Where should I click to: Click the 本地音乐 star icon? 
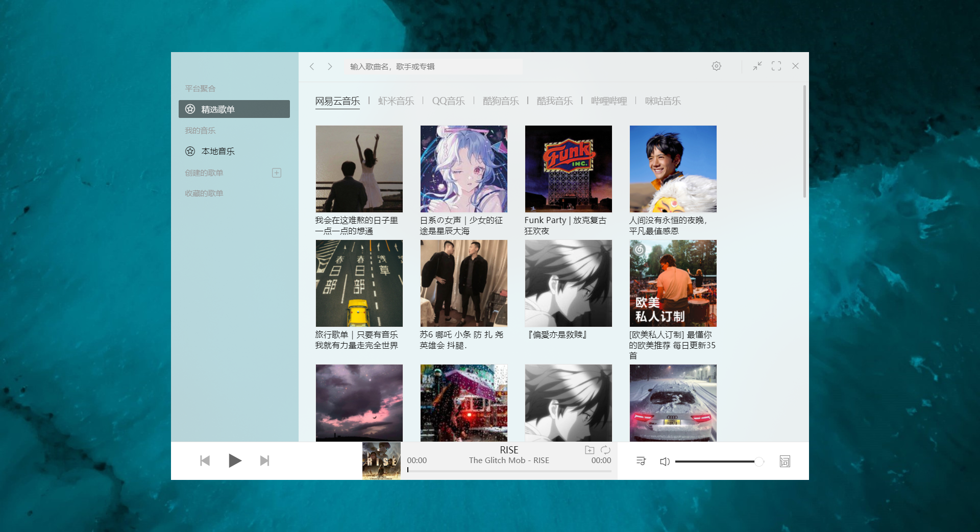pos(190,151)
